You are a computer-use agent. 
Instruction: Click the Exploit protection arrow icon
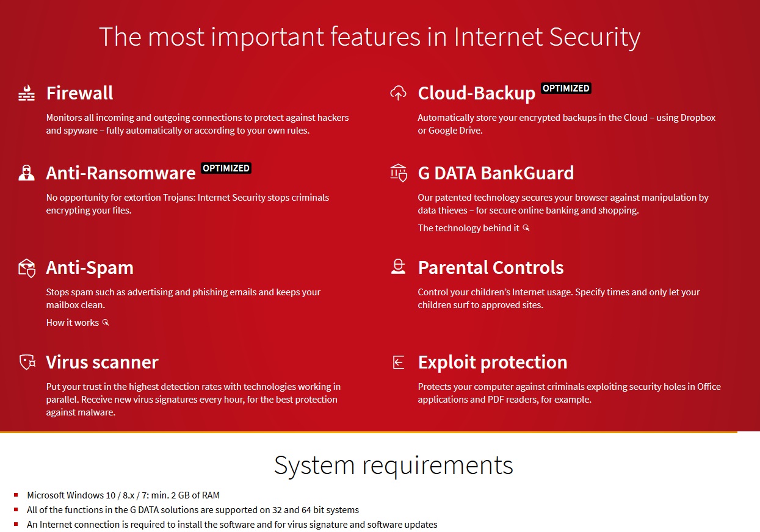click(398, 362)
